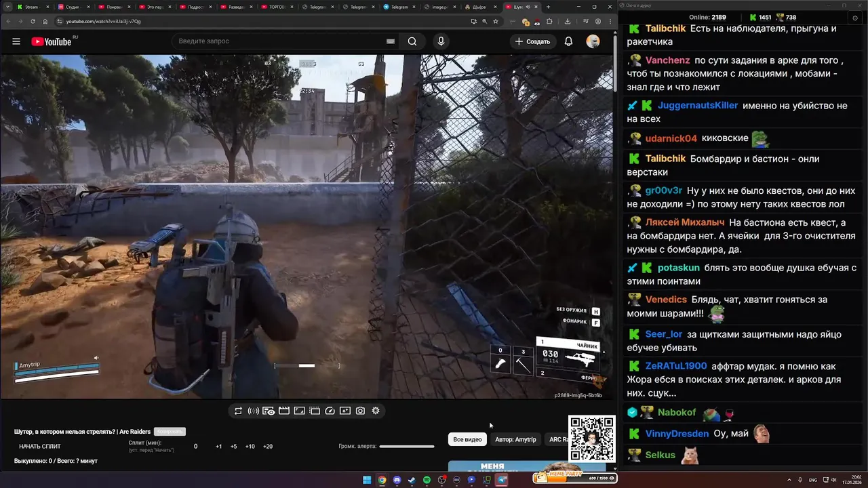Open player toolbar gear settings
Screen dimensions: 868x488
click(x=376, y=411)
